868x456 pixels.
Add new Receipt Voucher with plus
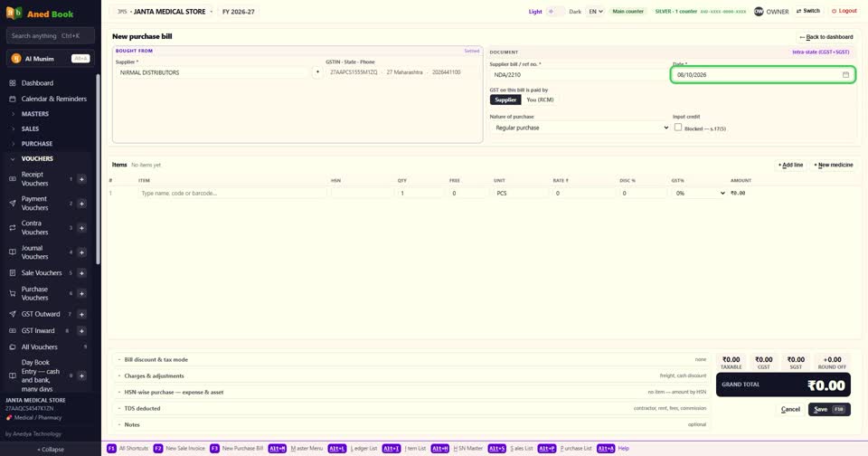point(81,179)
